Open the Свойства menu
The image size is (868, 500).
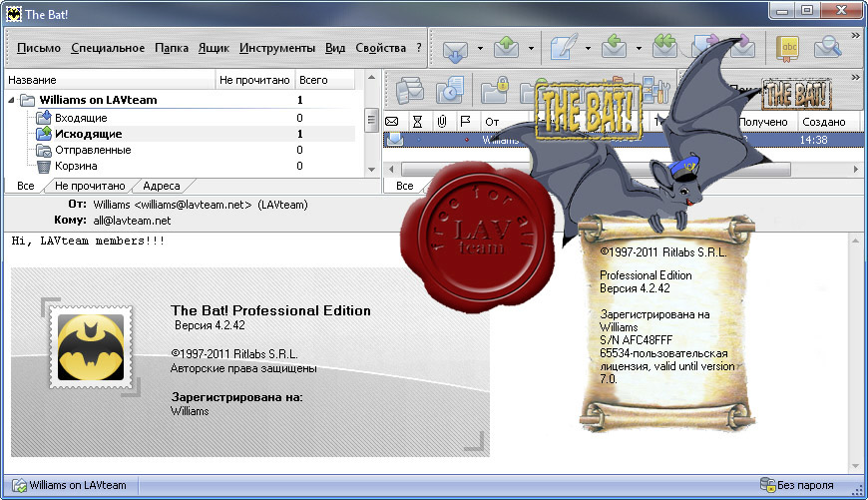coord(381,48)
